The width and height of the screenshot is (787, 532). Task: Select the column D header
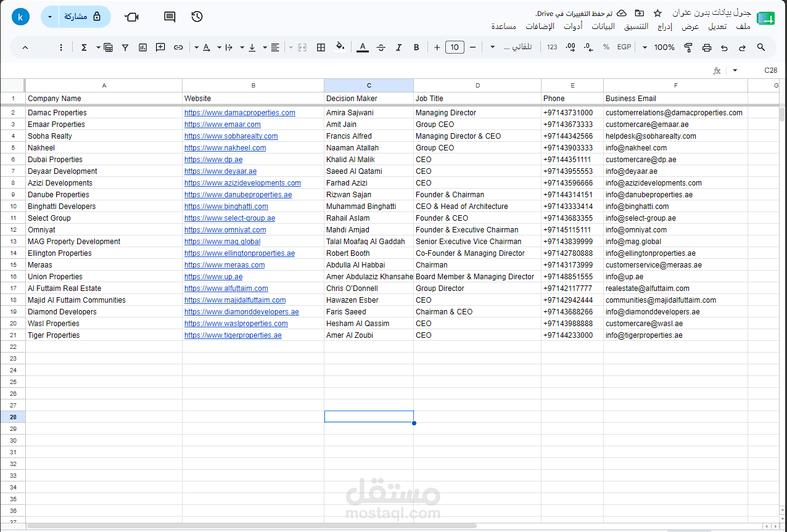pos(477,86)
